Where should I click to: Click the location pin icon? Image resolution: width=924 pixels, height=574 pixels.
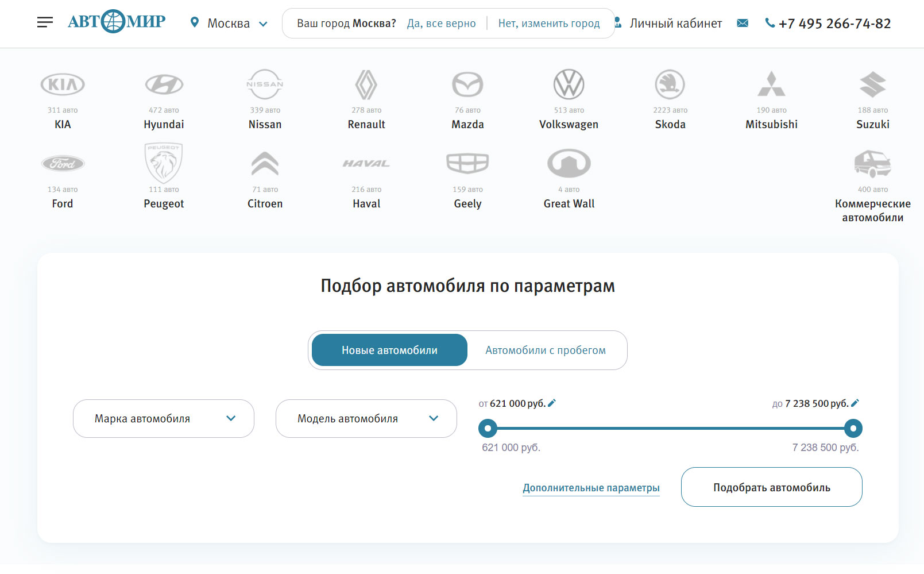click(195, 22)
